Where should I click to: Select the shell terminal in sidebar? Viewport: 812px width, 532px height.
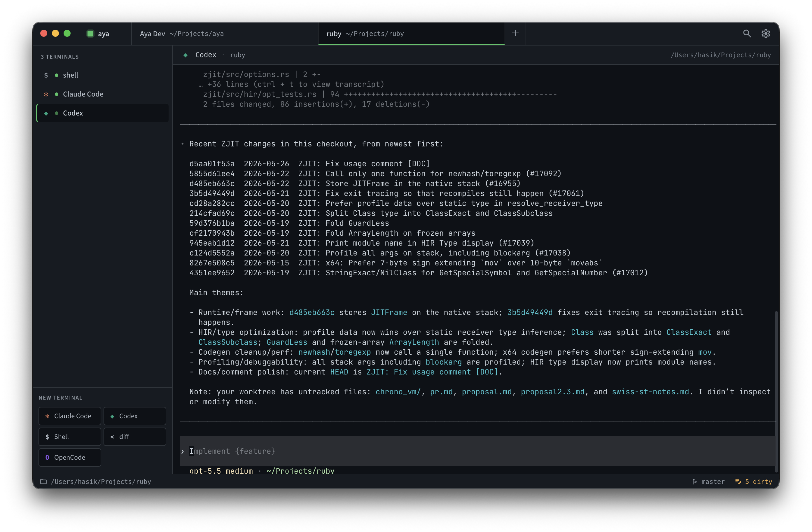point(102,75)
